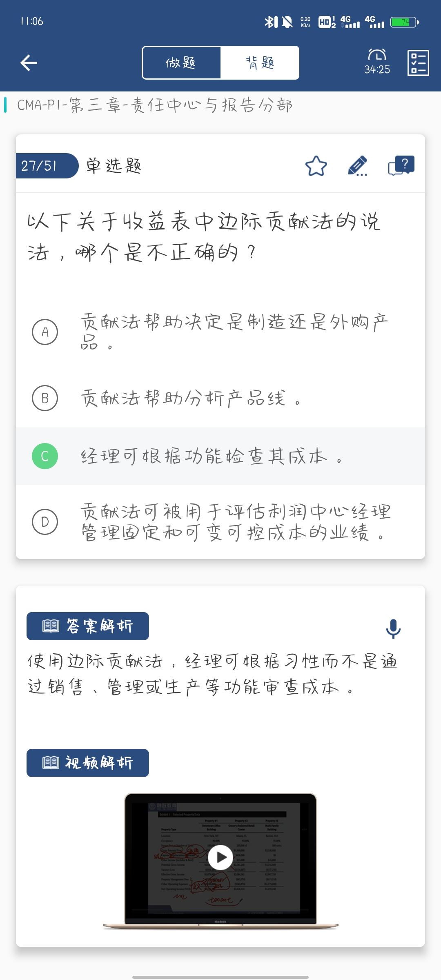Open the pencil note-taking icon
This screenshot has width=441, height=980.
click(358, 166)
